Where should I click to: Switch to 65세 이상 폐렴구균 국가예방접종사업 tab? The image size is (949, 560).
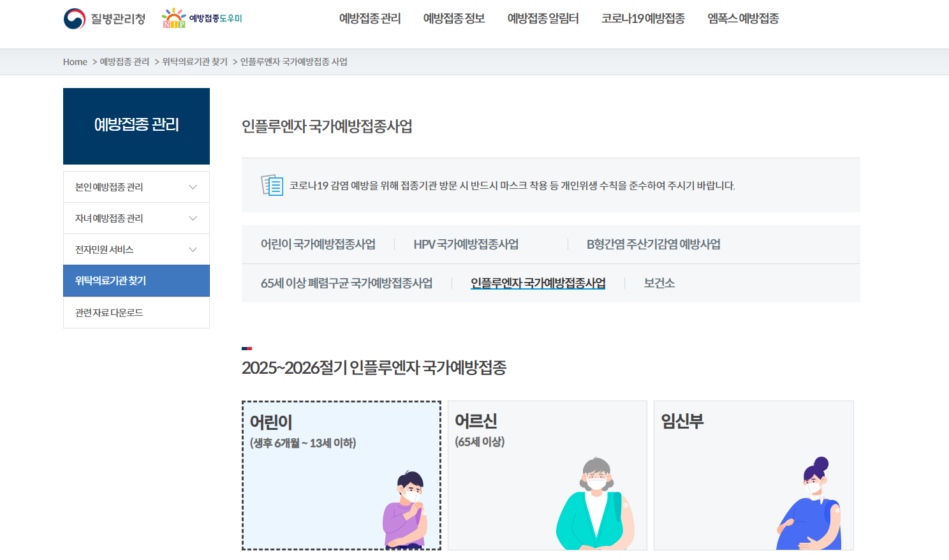click(347, 283)
